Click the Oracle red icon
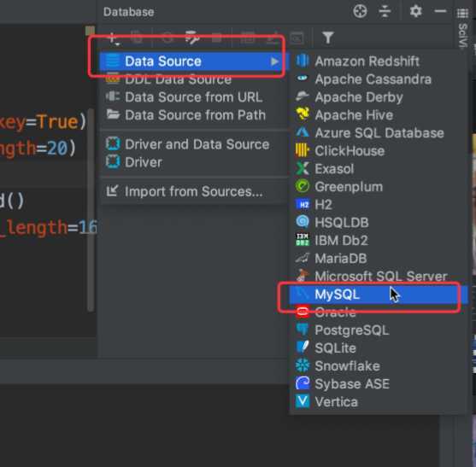Image resolution: width=476 pixels, height=467 pixels. (303, 312)
